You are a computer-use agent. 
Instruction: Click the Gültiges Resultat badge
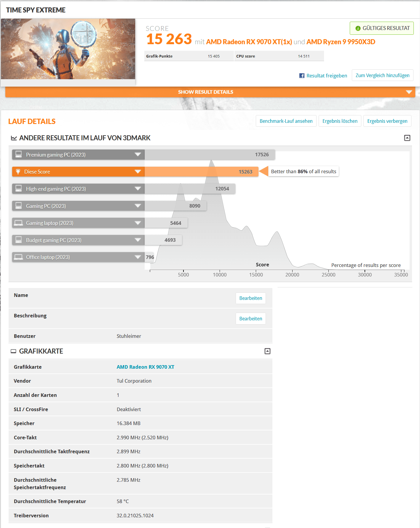tap(382, 28)
